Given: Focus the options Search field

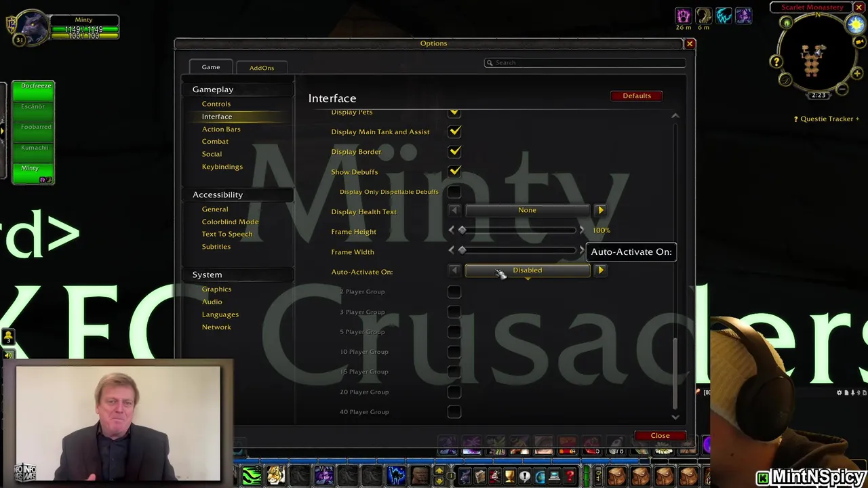Looking at the screenshot, I should point(585,62).
